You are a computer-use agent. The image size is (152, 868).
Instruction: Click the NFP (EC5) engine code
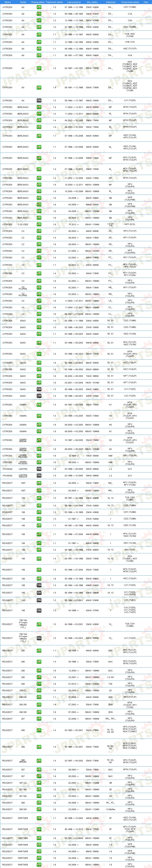tap(130, 224)
